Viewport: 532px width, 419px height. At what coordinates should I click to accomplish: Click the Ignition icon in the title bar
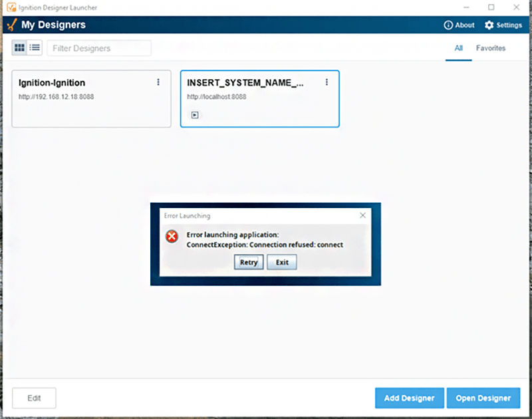click(x=11, y=7)
